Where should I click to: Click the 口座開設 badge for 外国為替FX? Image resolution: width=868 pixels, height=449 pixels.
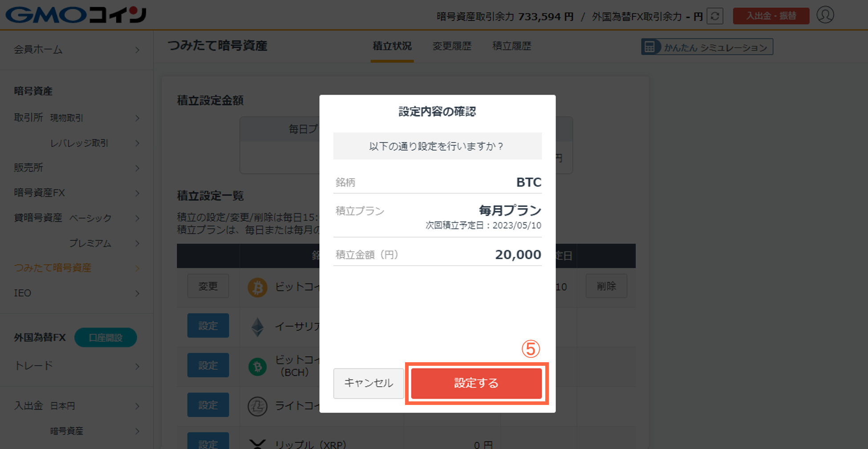pos(105,337)
